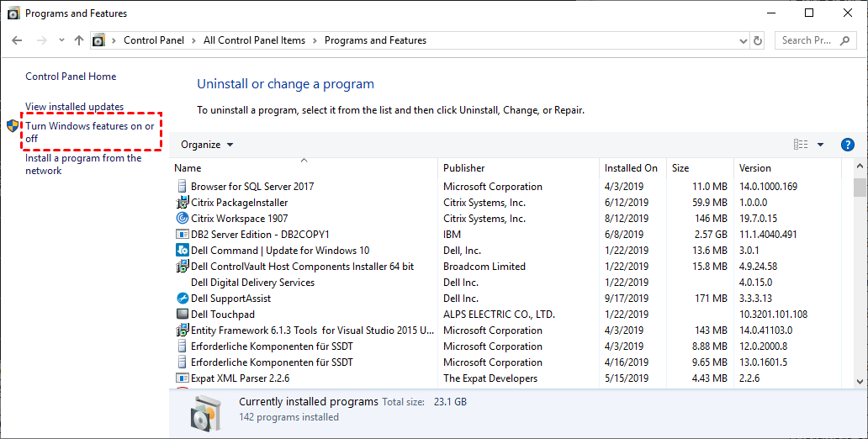This screenshot has width=868, height=439.
Task: Click the Citrix Workspace 1907 program icon
Action: tap(183, 219)
